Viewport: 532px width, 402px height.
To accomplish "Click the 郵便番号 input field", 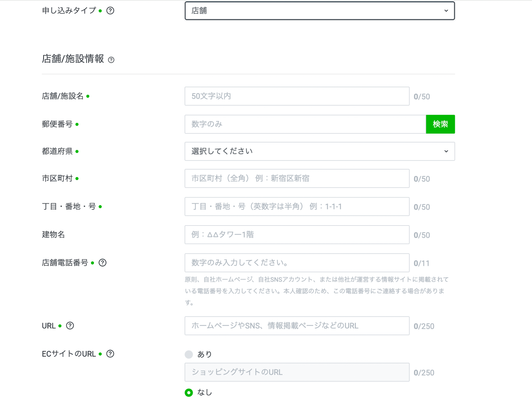I will (x=305, y=124).
